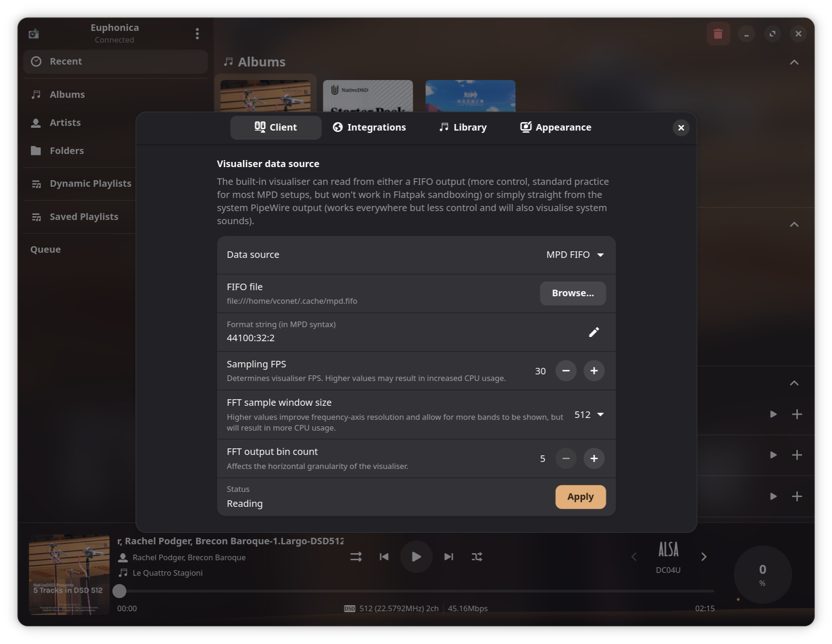
Task: Increase Sampling FPS with plus button
Action: (x=594, y=371)
